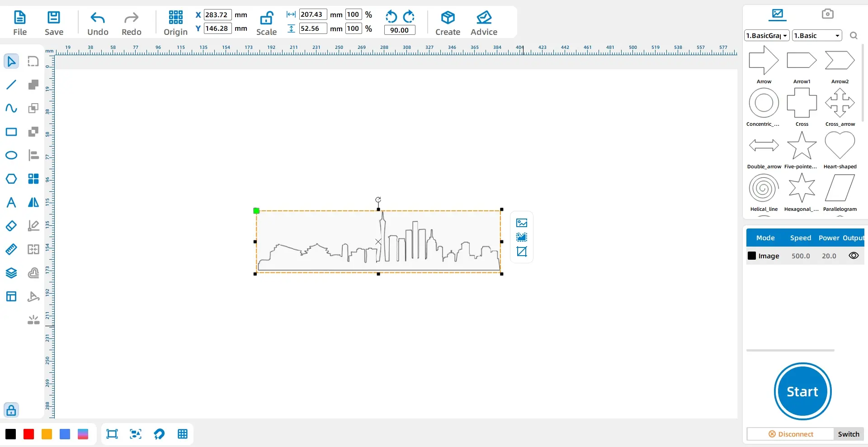Edit the width value field

click(313, 14)
